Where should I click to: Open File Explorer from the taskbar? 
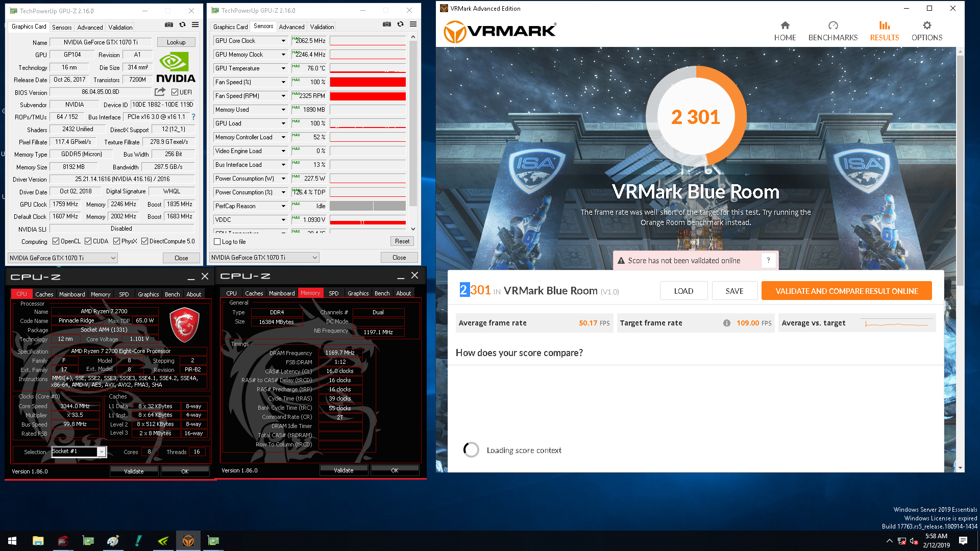coord(38,541)
